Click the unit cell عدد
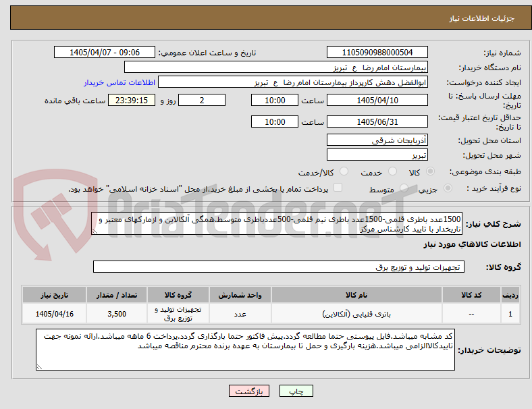The width and height of the screenshot is (532, 409). 240,314
